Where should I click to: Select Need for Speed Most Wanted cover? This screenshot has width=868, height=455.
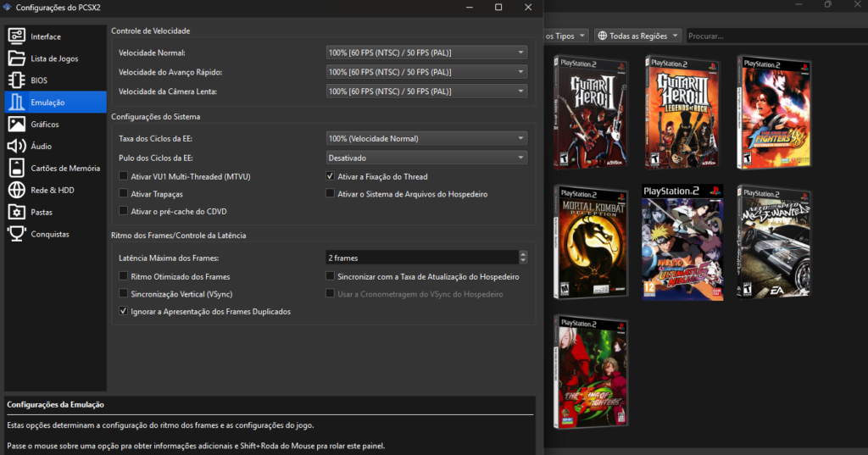tap(773, 241)
